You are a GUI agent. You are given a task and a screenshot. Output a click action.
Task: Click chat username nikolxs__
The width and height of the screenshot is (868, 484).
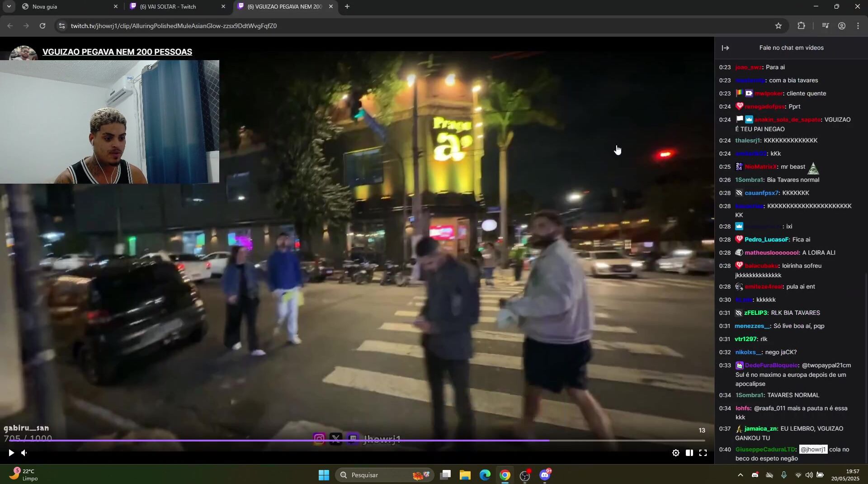click(x=749, y=352)
